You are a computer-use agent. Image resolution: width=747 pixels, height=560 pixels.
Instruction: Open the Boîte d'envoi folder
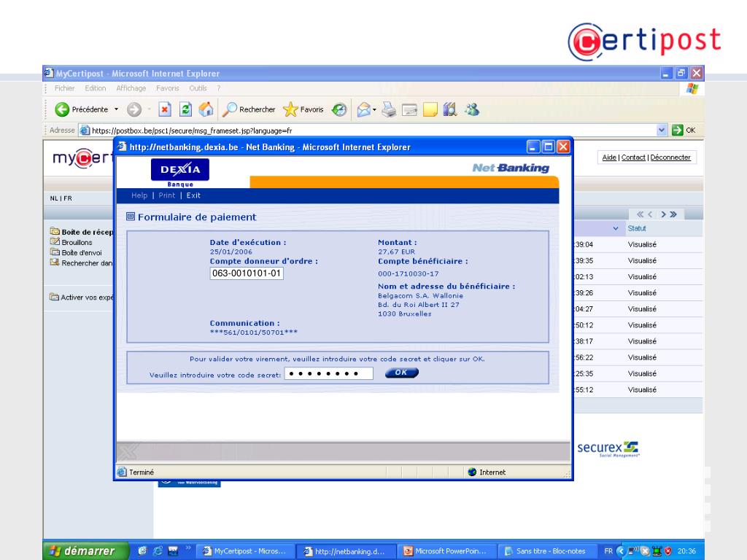coord(76,253)
